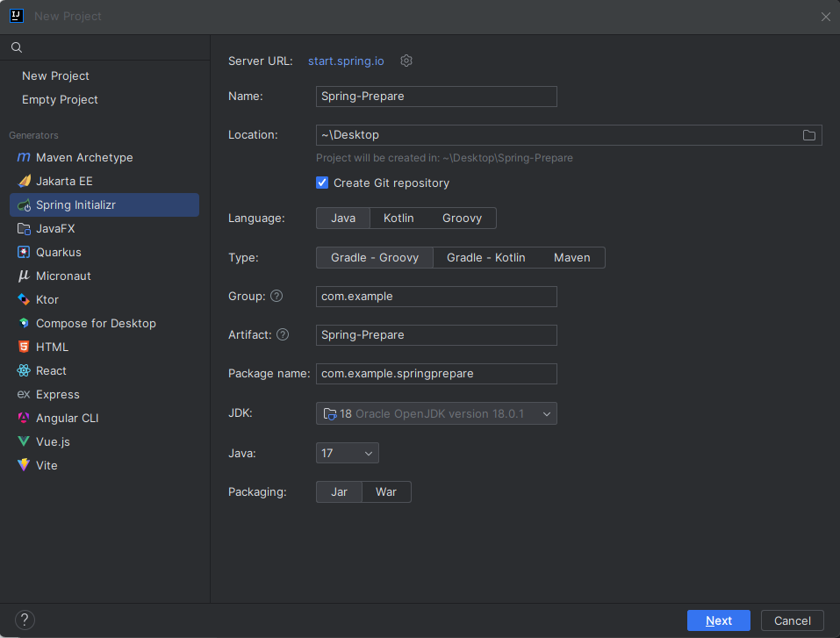Select Kotlin language option

(x=398, y=218)
